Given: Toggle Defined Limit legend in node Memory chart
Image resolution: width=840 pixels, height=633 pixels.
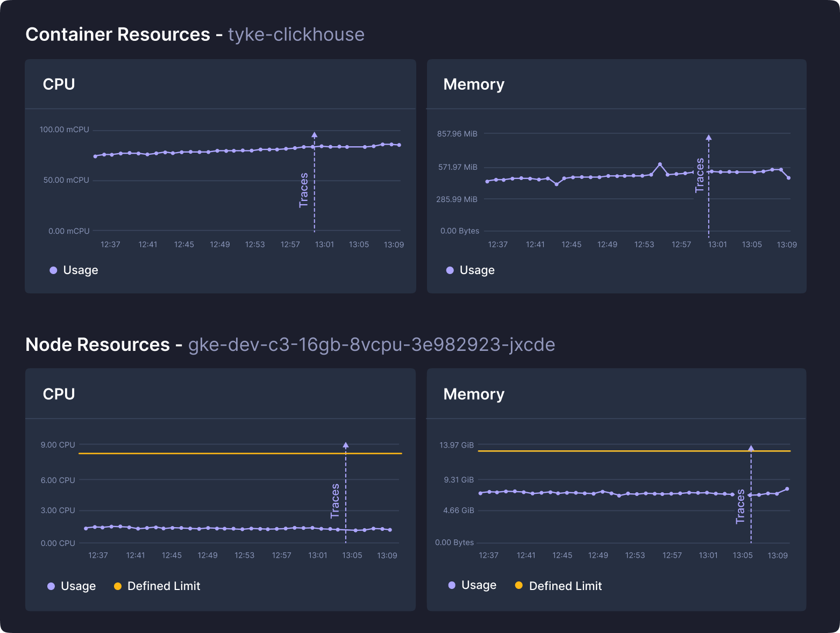Looking at the screenshot, I should click(558, 586).
